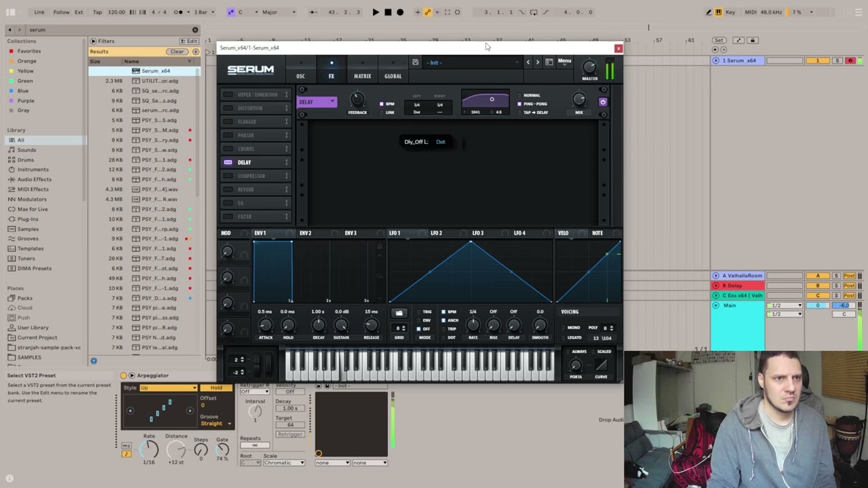The height and width of the screenshot is (488, 868).
Task: Click the Clear results button
Action: 177,52
